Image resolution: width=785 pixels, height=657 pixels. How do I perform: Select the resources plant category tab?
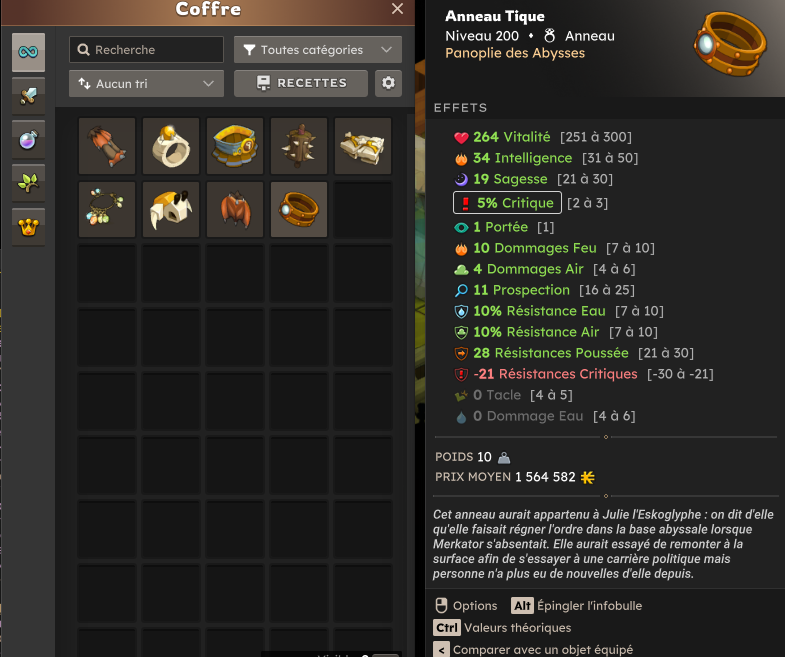point(29,183)
